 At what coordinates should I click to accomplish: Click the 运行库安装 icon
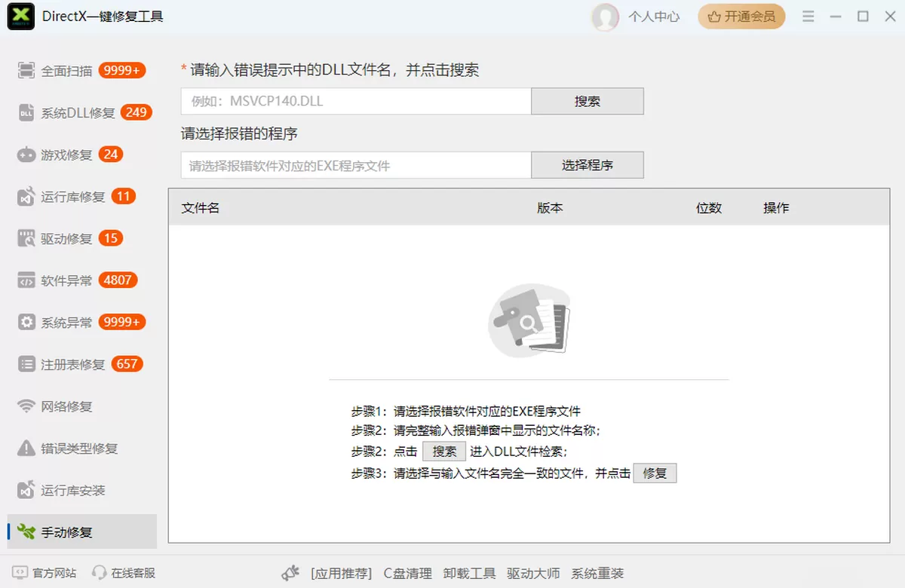pyautogui.click(x=26, y=490)
